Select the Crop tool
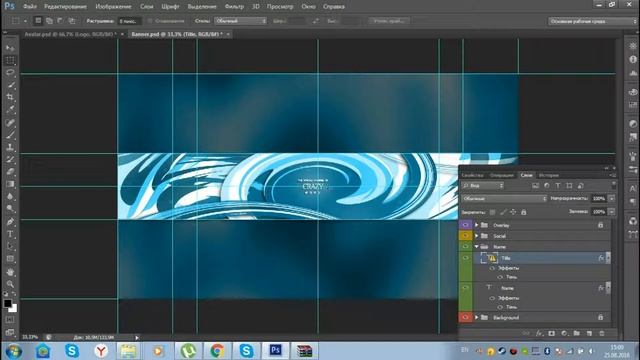This screenshot has width=640, height=360. 10,97
